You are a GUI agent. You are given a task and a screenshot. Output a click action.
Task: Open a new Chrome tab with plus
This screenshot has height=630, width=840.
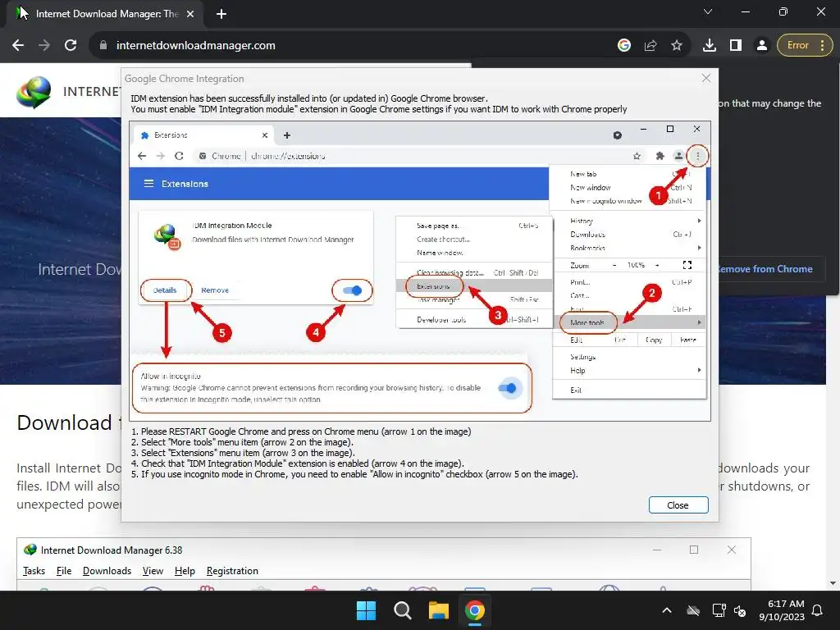click(221, 14)
